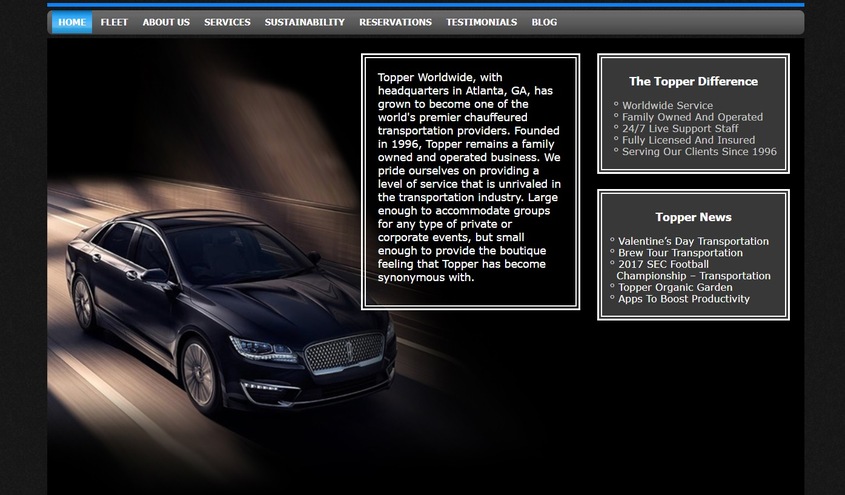Screen dimensions: 845x495
Task: Go to the FLEET page
Action: (x=114, y=22)
